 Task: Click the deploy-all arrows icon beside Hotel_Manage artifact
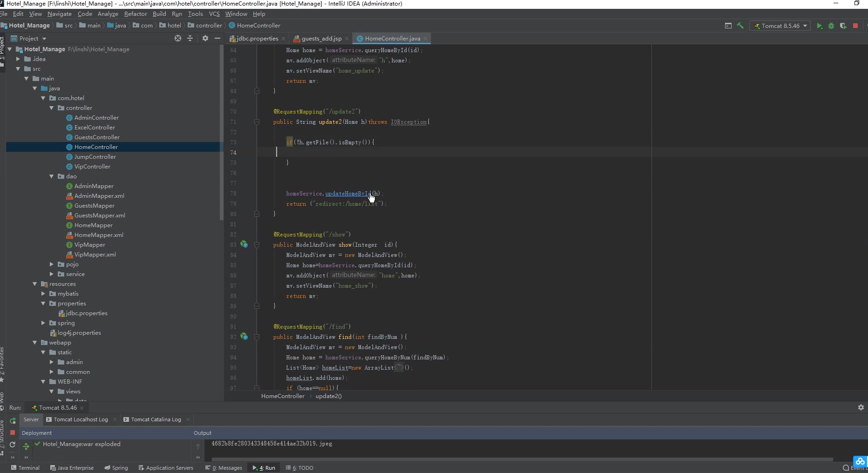(x=26, y=446)
